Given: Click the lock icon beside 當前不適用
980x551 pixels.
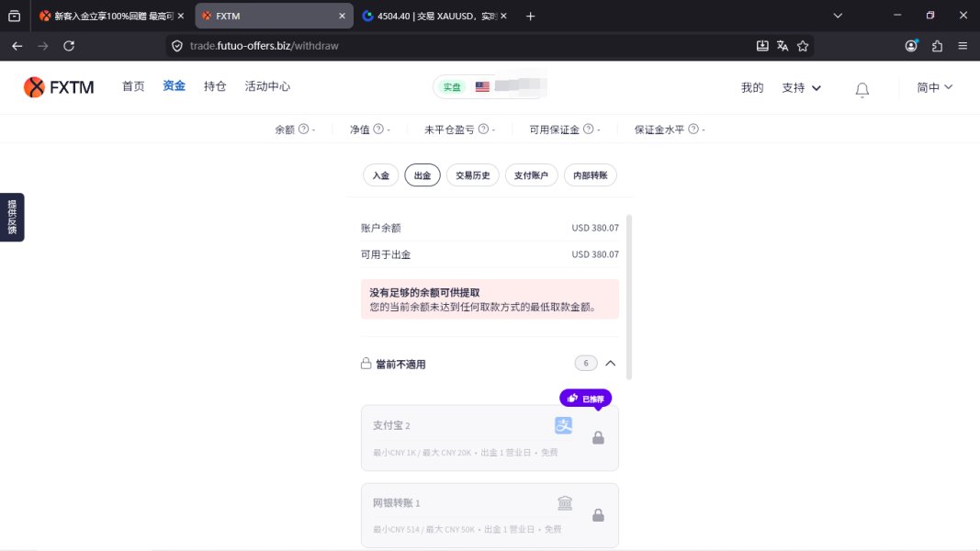Looking at the screenshot, I should 366,363.
